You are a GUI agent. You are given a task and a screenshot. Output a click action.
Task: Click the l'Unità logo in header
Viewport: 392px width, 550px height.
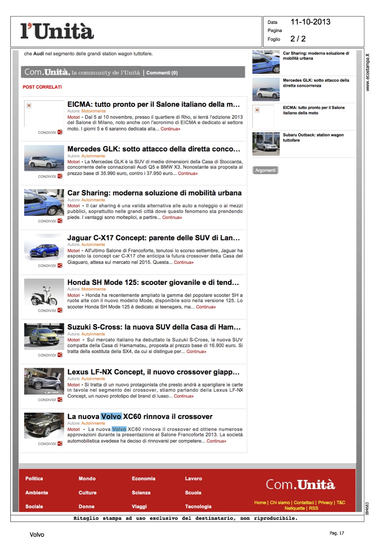[x=57, y=32]
